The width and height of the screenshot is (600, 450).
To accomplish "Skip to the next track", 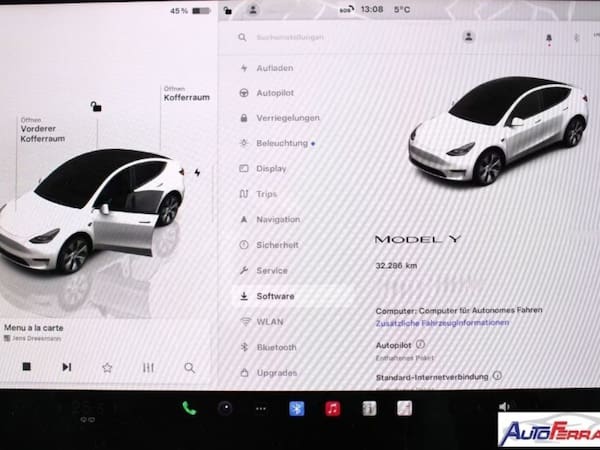I will click(x=67, y=367).
